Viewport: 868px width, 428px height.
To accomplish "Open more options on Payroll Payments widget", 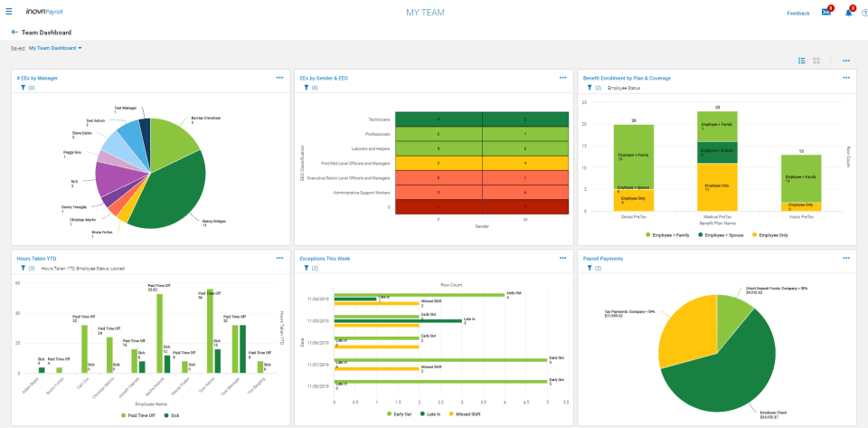I will pyautogui.click(x=846, y=258).
